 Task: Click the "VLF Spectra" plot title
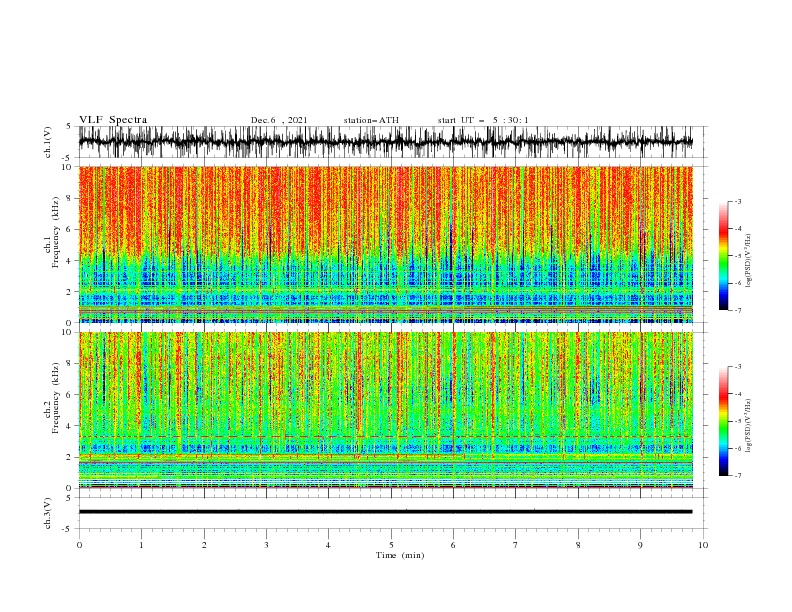tap(113, 120)
